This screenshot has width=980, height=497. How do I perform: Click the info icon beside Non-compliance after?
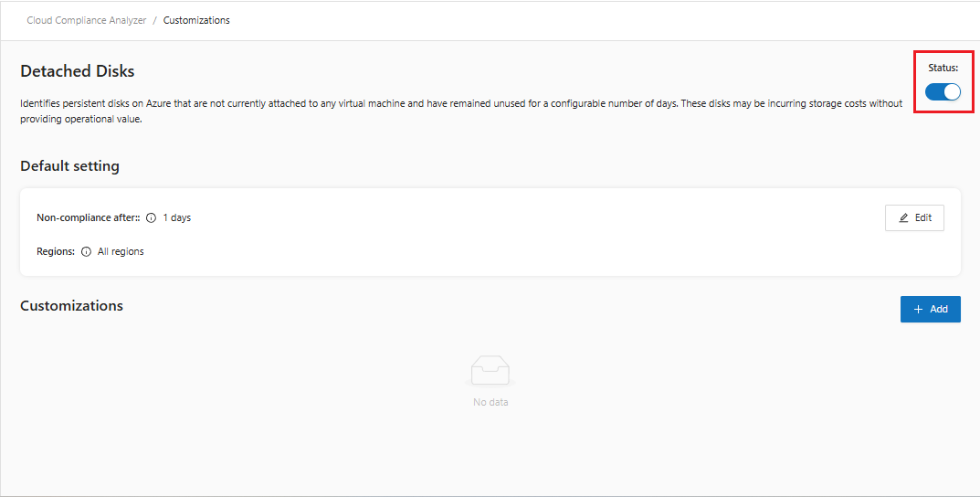pos(152,218)
